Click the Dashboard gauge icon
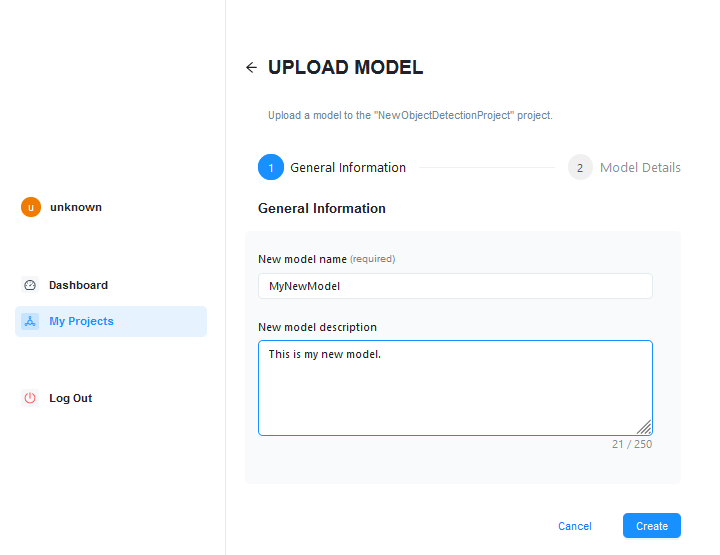The width and height of the screenshot is (720, 555). [x=30, y=285]
